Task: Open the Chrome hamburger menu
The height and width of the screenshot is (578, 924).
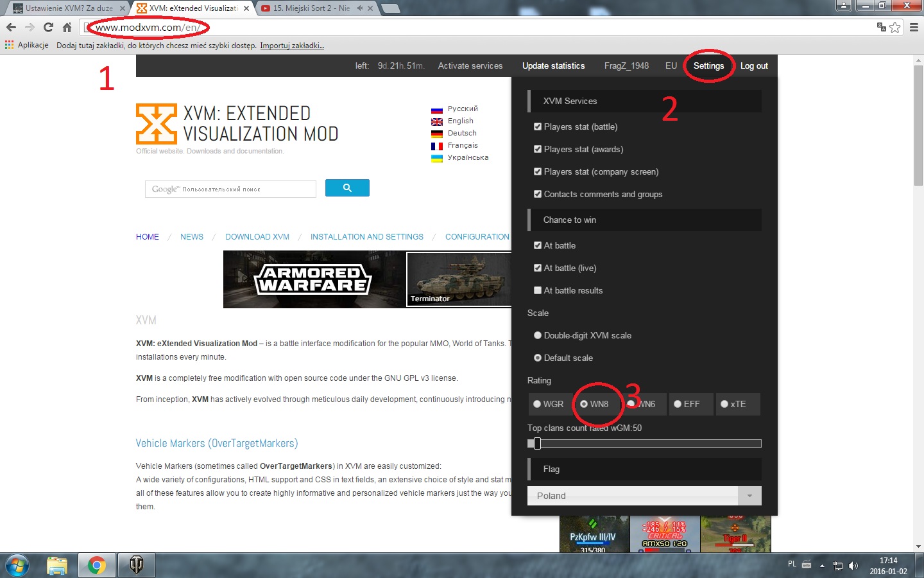Action: [914, 28]
